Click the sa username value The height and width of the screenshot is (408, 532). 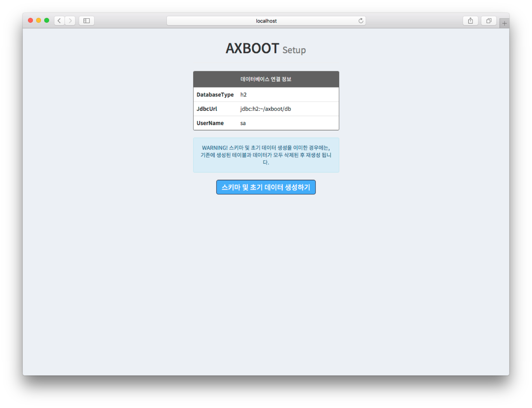coord(243,123)
